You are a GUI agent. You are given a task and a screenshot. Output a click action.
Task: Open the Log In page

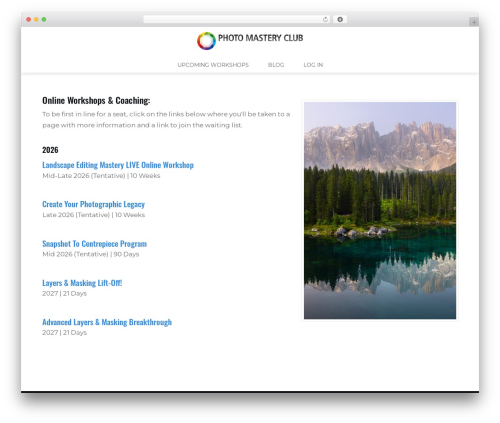click(313, 65)
